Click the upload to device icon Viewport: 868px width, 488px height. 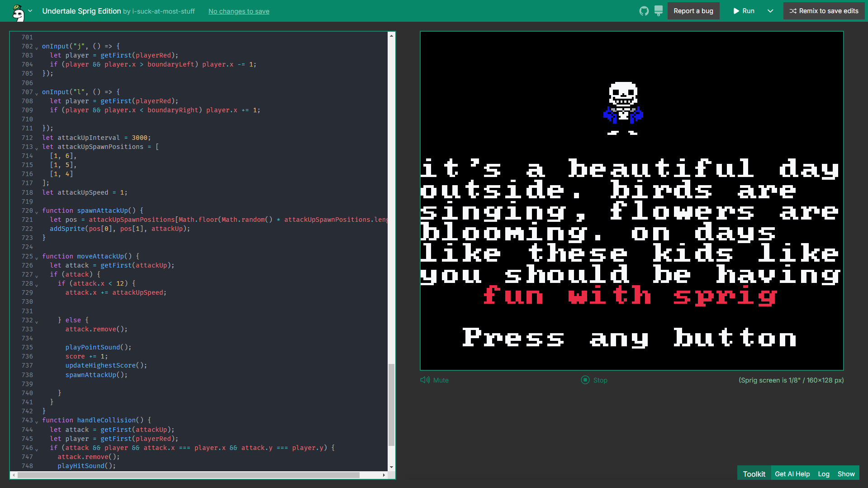click(x=659, y=11)
